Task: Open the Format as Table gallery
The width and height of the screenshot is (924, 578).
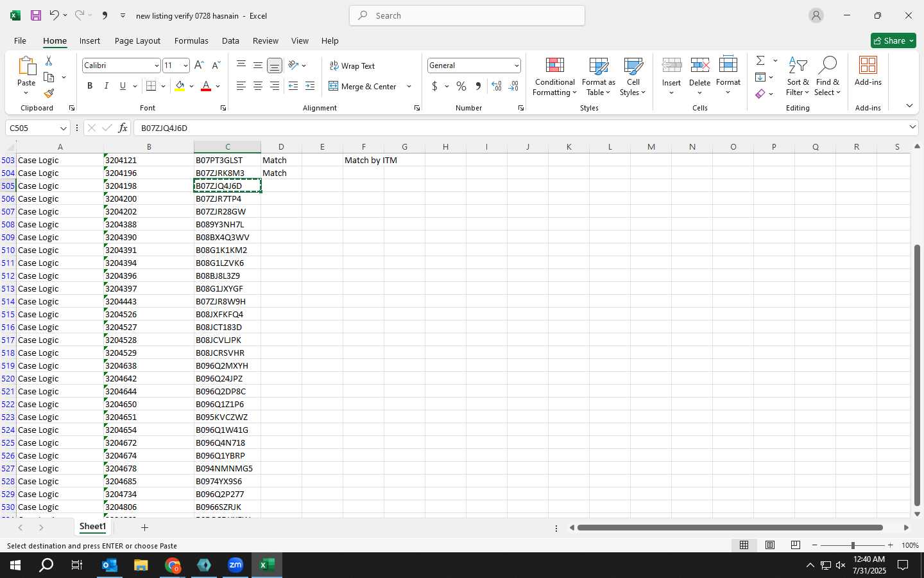Action: pyautogui.click(x=598, y=76)
